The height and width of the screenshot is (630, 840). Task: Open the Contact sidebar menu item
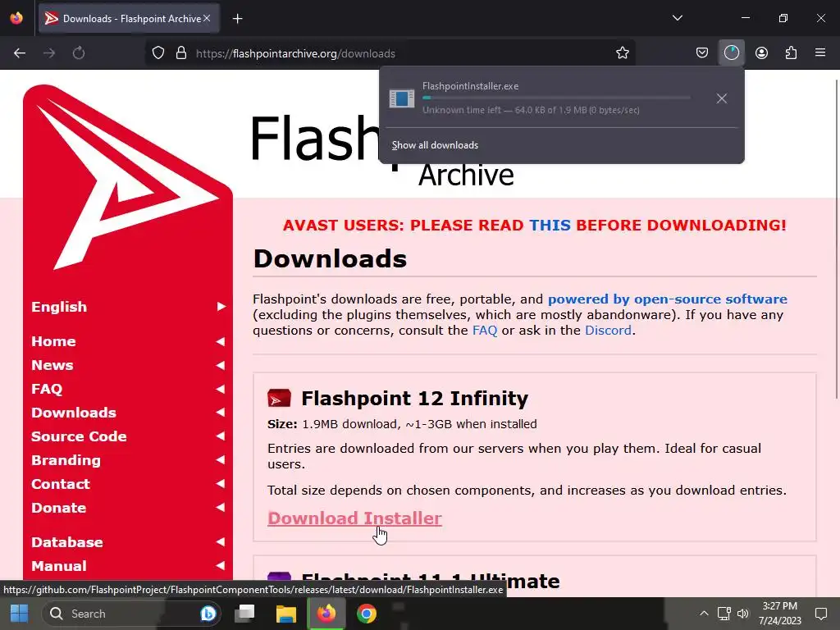point(128,484)
